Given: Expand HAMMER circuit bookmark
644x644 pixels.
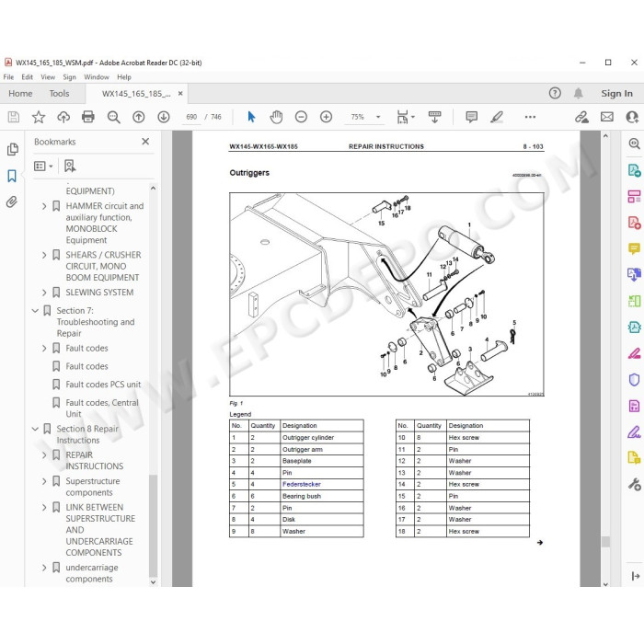Looking at the screenshot, I should [44, 206].
